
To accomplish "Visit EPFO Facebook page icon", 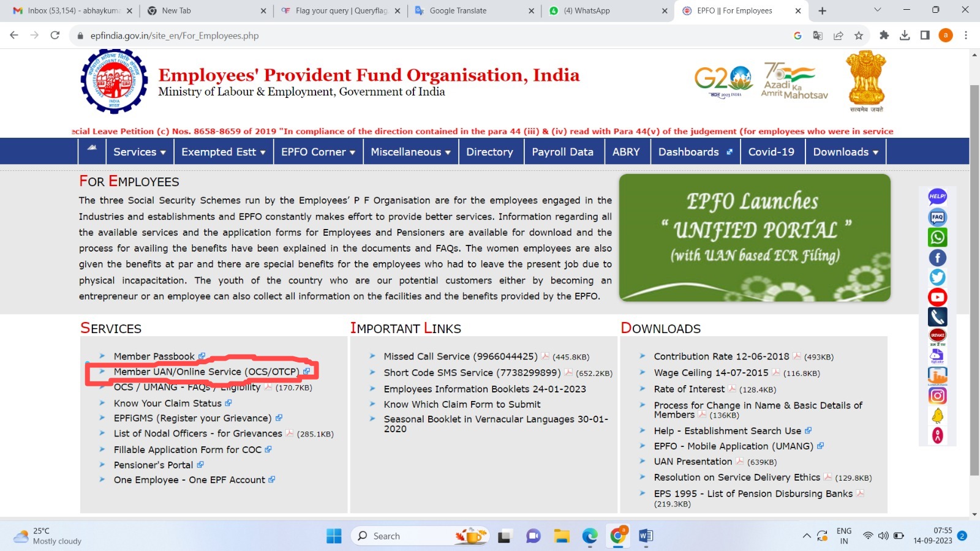I will (x=937, y=258).
